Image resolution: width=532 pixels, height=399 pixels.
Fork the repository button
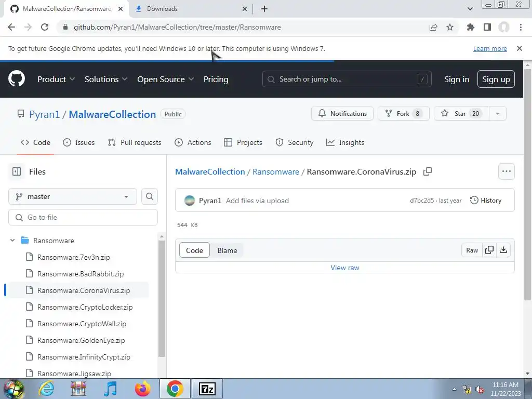pos(403,114)
